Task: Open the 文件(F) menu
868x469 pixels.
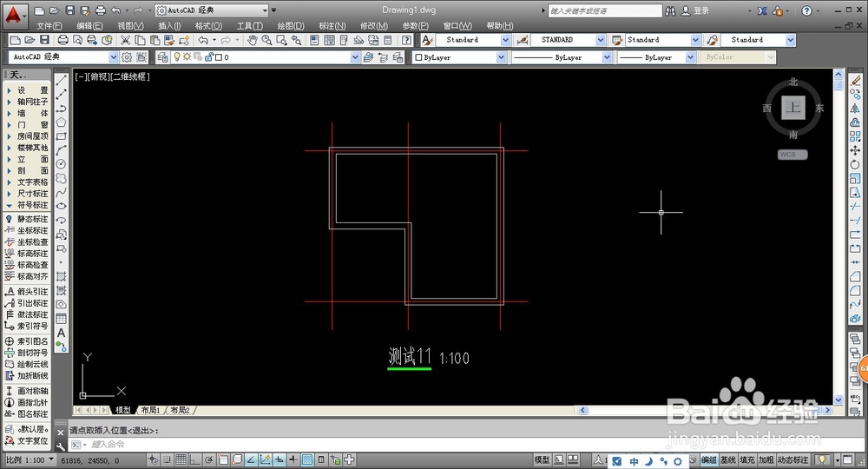Action: point(49,26)
